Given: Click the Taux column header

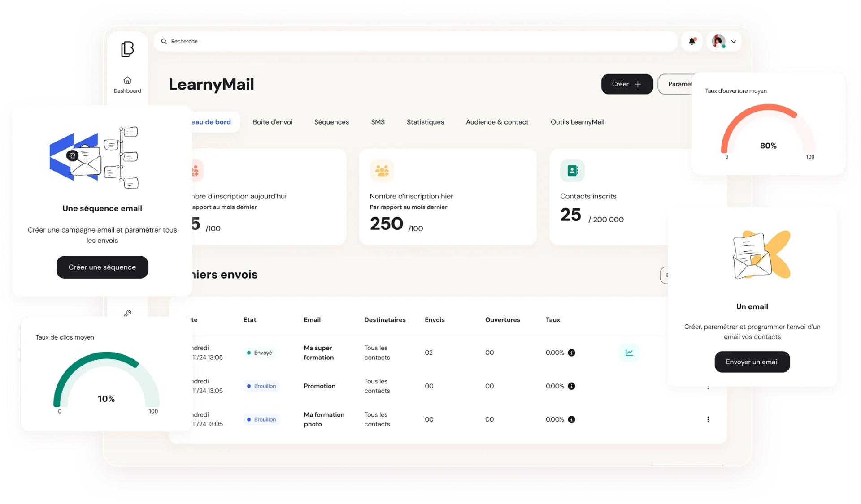Looking at the screenshot, I should point(553,319).
